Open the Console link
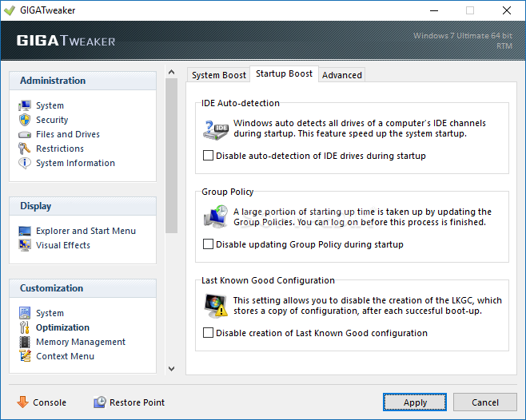Screen dimensions: 526x420 pos(50,402)
